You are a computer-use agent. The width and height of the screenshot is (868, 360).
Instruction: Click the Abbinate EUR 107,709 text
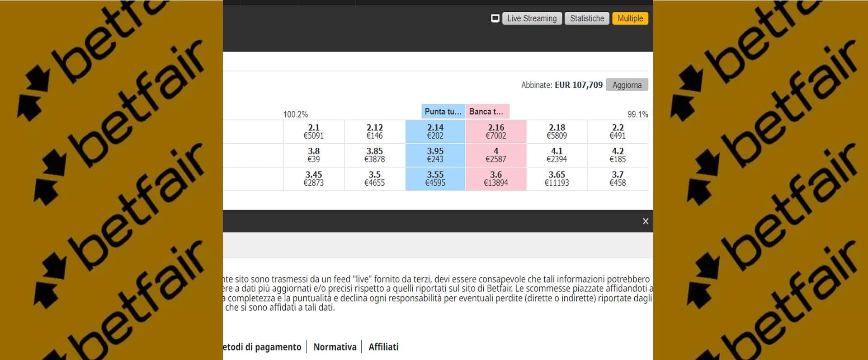562,85
